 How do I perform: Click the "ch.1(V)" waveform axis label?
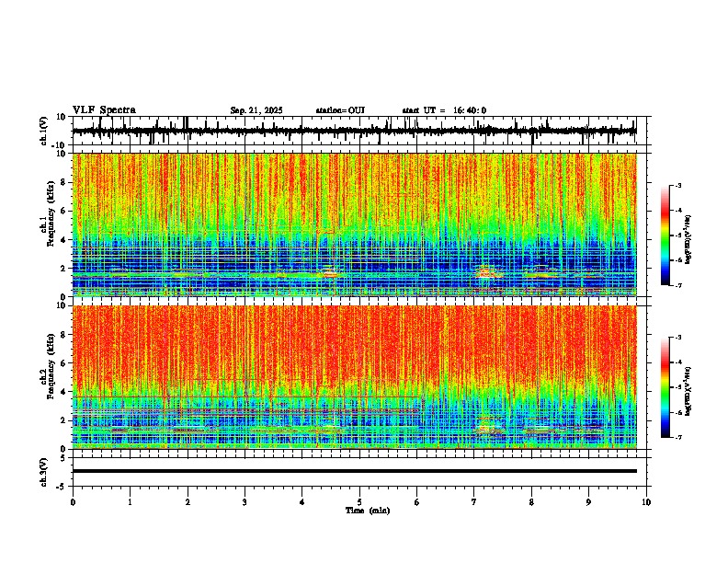[x=44, y=131]
